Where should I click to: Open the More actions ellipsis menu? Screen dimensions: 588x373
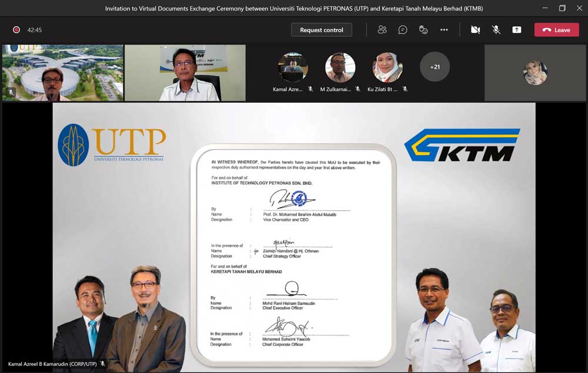click(x=444, y=29)
